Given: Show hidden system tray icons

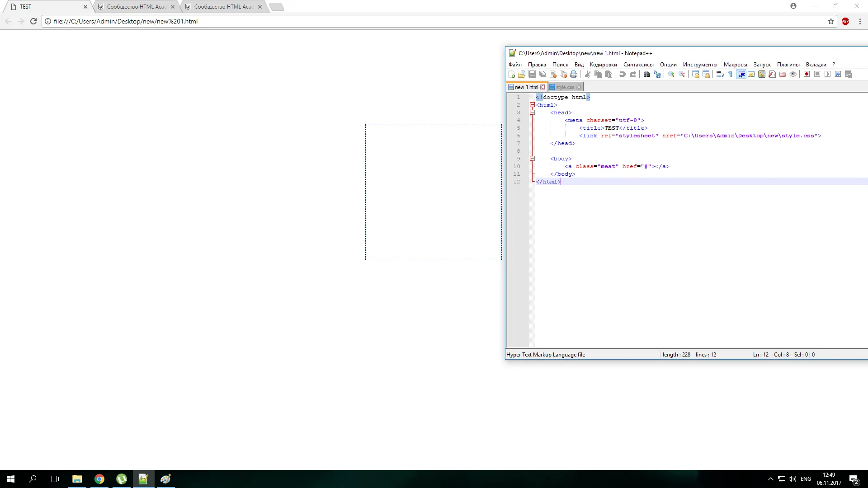Looking at the screenshot, I should [x=771, y=479].
